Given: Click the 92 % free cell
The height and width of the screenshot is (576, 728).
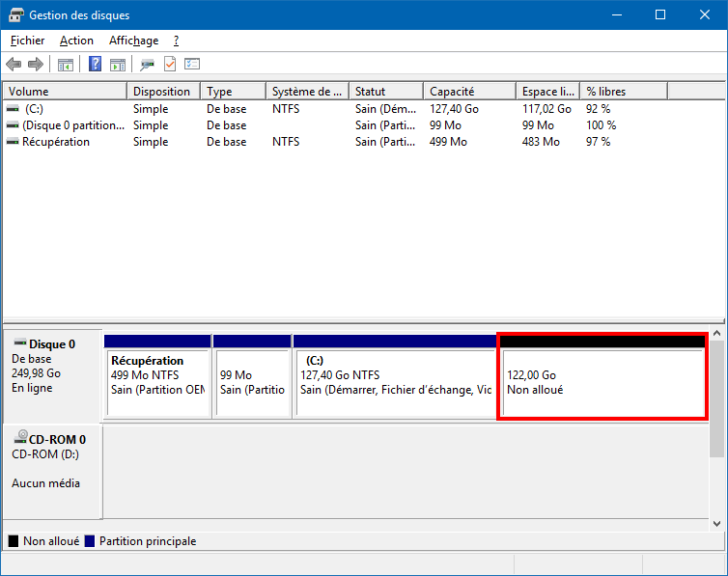Looking at the screenshot, I should 598,109.
